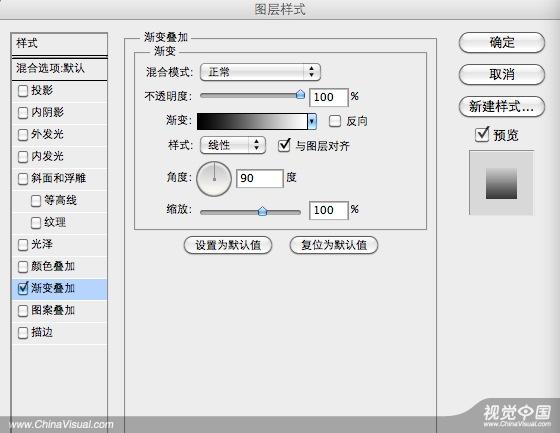Click the 取消 button

[x=502, y=74]
